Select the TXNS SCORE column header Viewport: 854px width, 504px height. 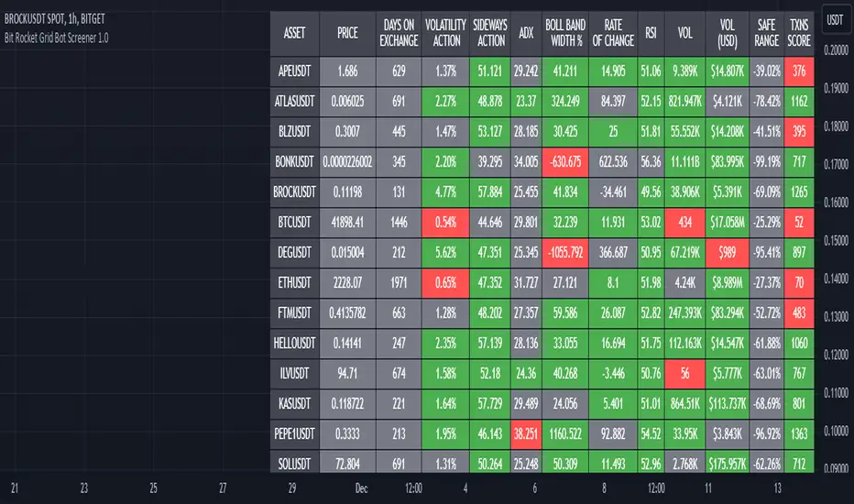pos(799,34)
